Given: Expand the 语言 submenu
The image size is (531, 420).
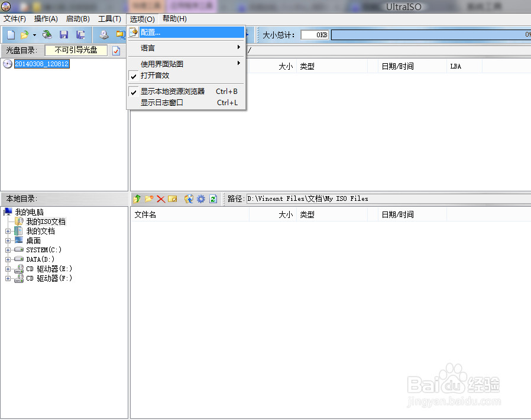Looking at the screenshot, I should (x=186, y=48).
